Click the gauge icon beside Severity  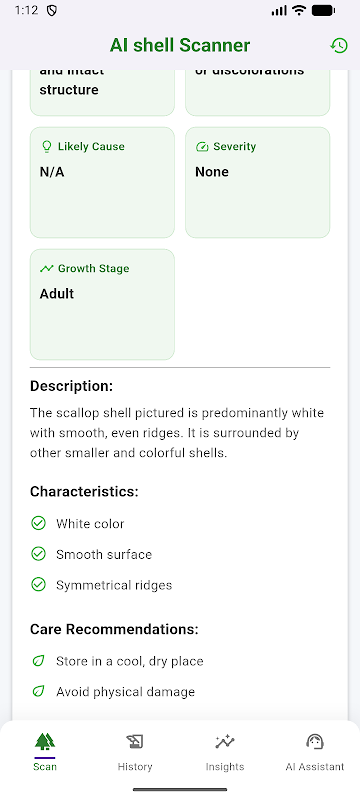pos(202,147)
